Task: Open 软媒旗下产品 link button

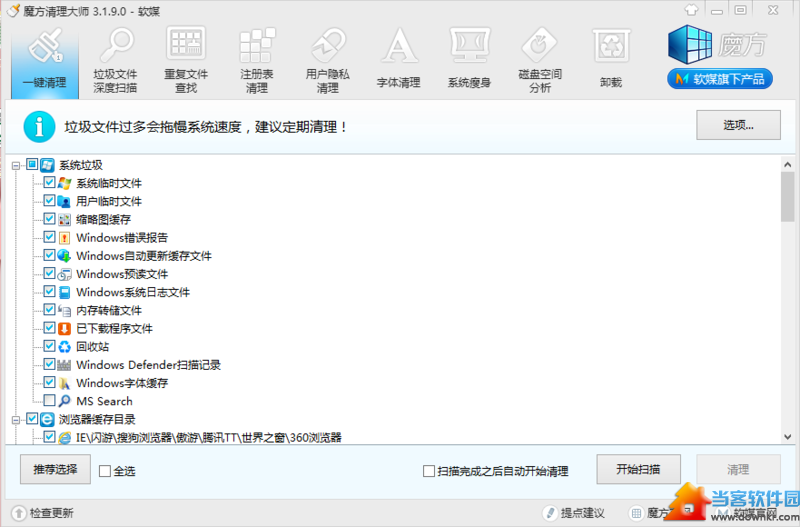Action: click(x=719, y=79)
